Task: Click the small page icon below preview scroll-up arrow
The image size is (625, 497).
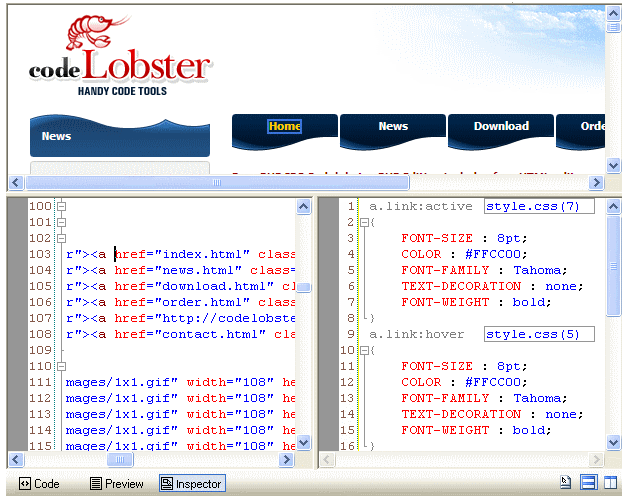Action: click(613, 27)
